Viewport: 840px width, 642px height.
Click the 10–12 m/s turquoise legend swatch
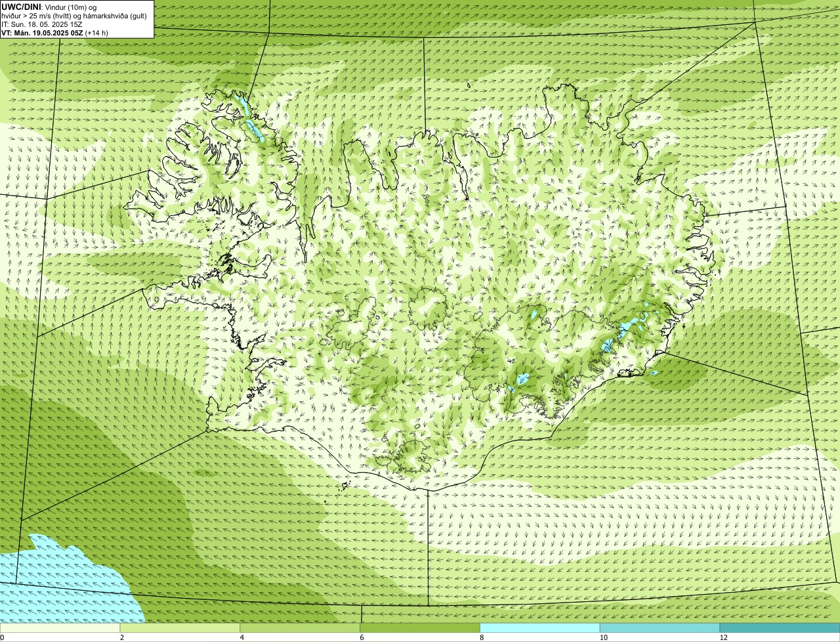pyautogui.click(x=660, y=628)
